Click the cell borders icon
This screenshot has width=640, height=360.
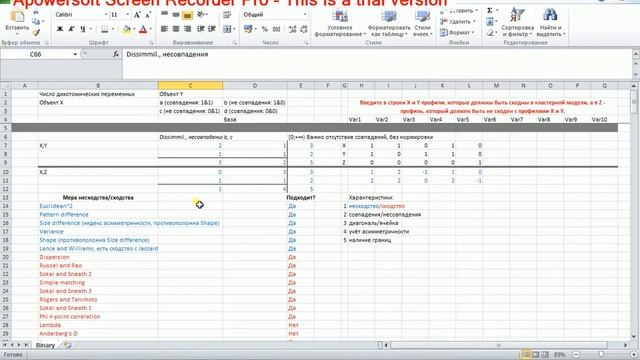[x=104, y=29]
